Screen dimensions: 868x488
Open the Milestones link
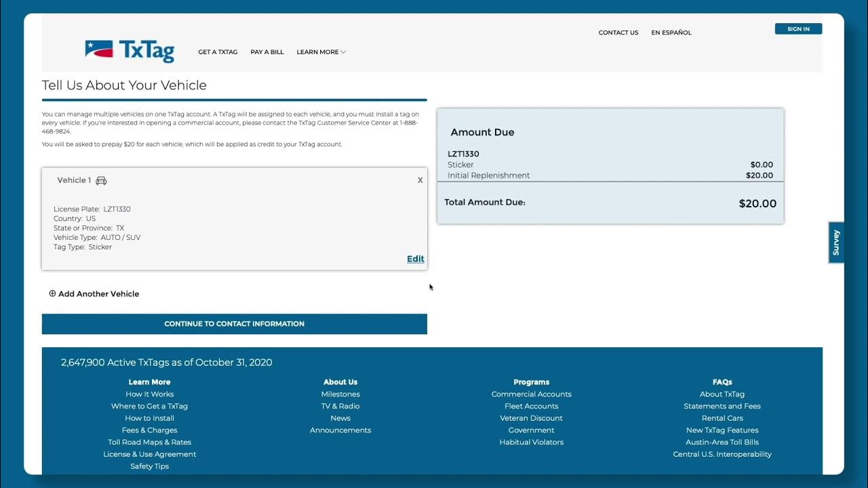coord(340,394)
